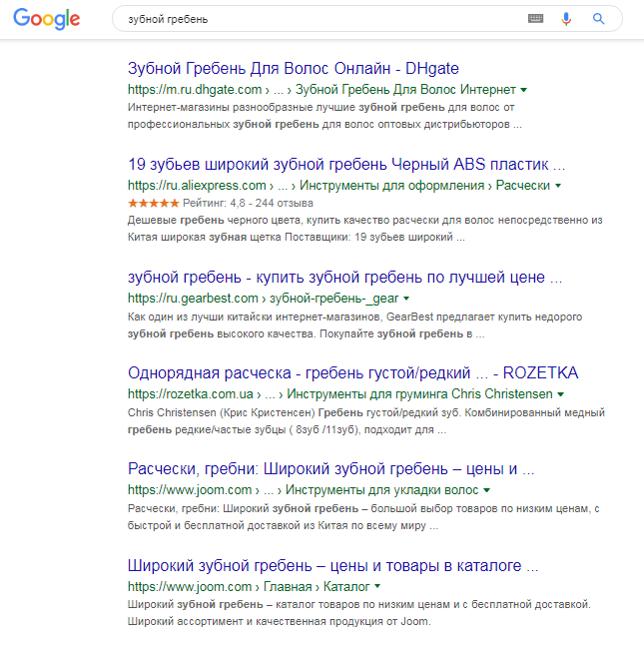Viewport: 644px width, 647px height.
Task: Click the Google logo
Action: [47, 19]
